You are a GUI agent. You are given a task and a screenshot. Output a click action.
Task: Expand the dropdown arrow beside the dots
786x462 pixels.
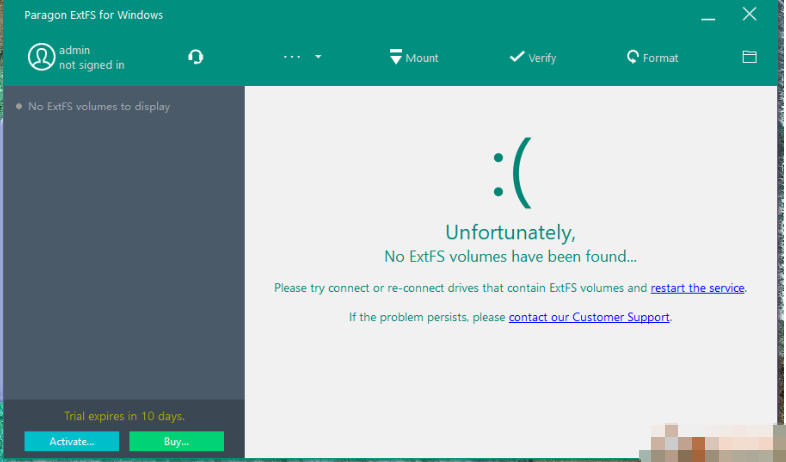tap(318, 57)
